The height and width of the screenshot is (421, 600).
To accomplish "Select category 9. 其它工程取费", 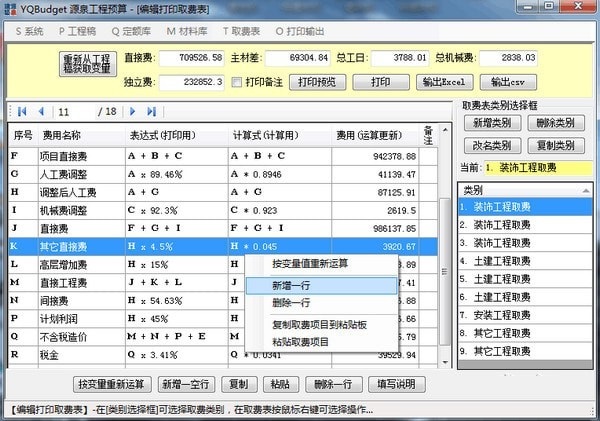I will pos(525,351).
